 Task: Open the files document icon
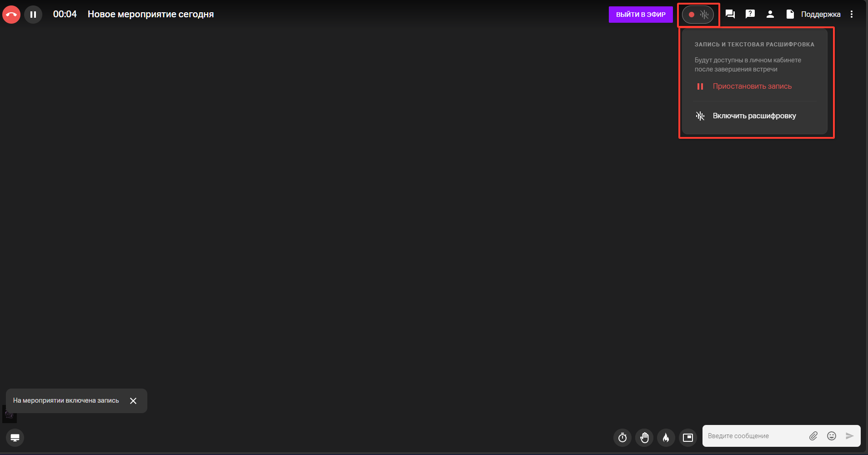[790, 14]
